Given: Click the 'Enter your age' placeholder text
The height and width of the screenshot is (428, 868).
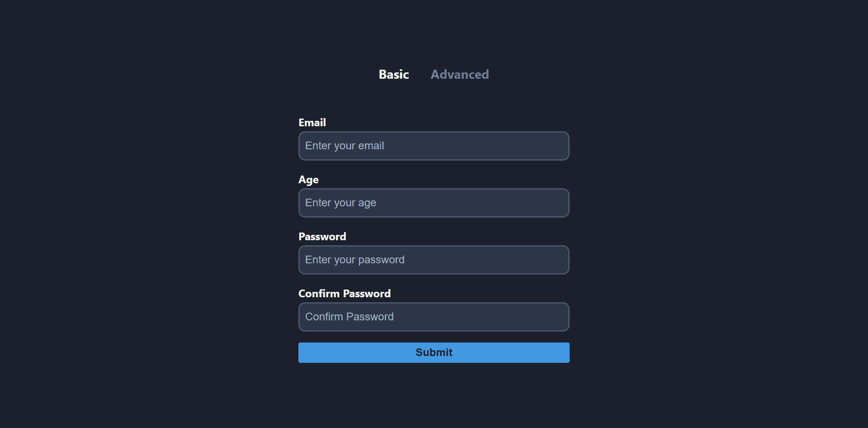Looking at the screenshot, I should (340, 203).
